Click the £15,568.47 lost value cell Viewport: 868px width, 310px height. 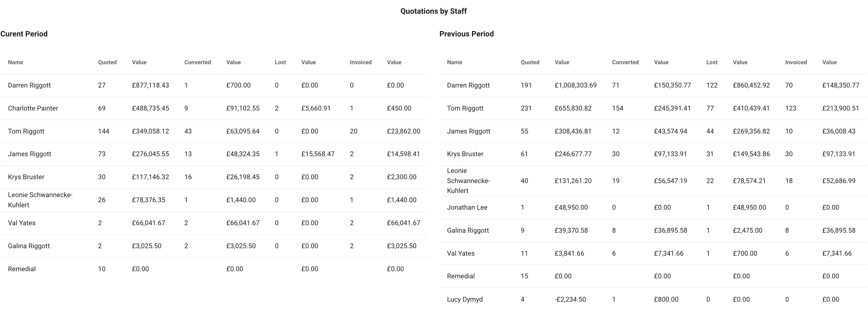coord(318,154)
